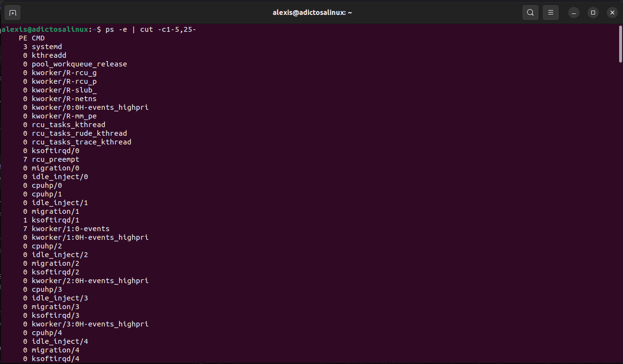The width and height of the screenshot is (623, 364).
Task: Click the idle_inject/2 line
Action: (55, 255)
